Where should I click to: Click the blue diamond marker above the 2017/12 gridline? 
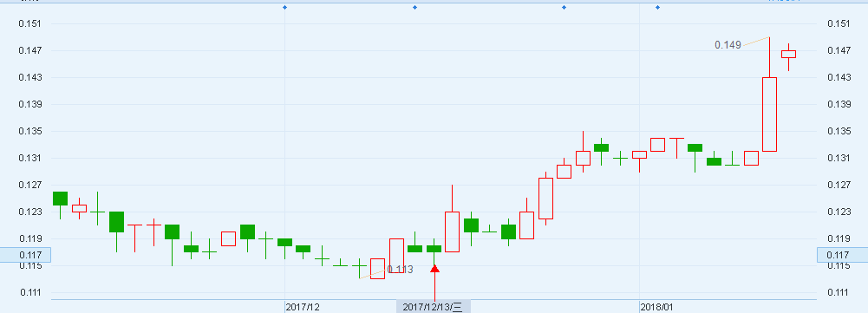pyautogui.click(x=284, y=7)
